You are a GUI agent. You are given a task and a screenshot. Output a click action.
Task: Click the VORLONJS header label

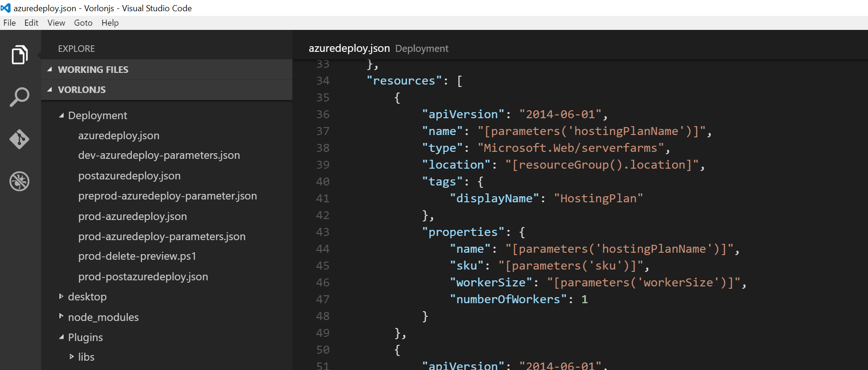coord(82,90)
